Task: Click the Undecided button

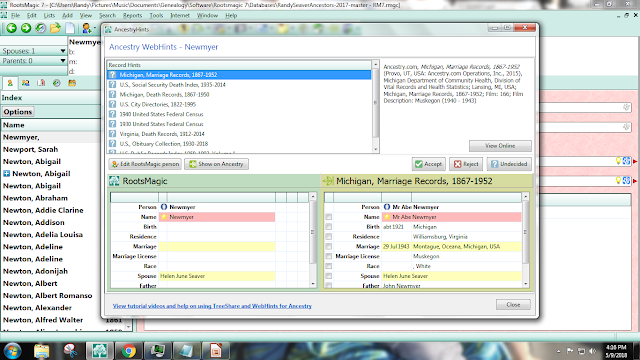Action: click(509, 164)
